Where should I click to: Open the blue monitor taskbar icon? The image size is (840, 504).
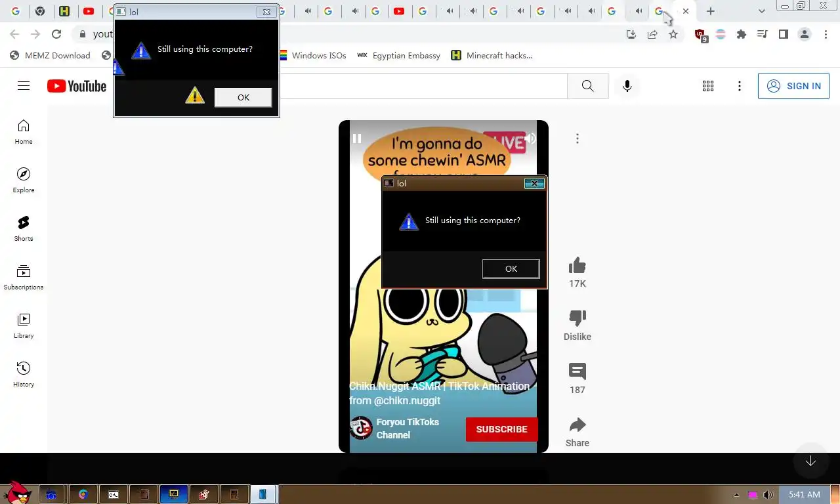tap(173, 494)
